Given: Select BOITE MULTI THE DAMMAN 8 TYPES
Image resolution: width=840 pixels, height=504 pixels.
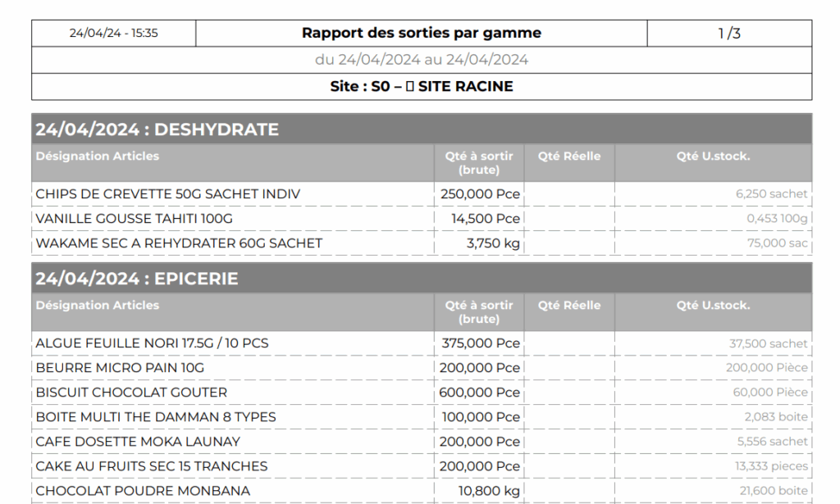Looking at the screenshot, I should (156, 417).
